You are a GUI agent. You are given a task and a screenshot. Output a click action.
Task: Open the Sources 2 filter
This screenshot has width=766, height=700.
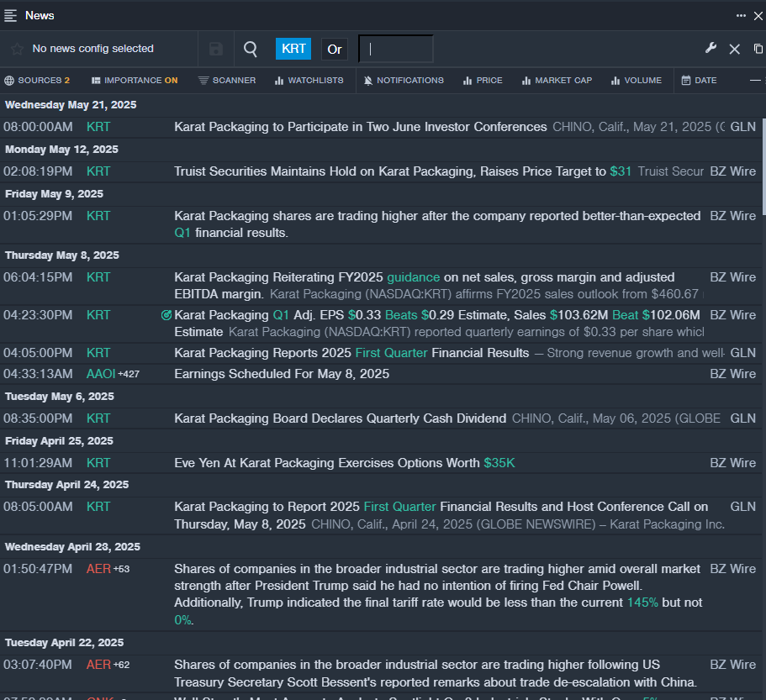pyautogui.click(x=37, y=81)
